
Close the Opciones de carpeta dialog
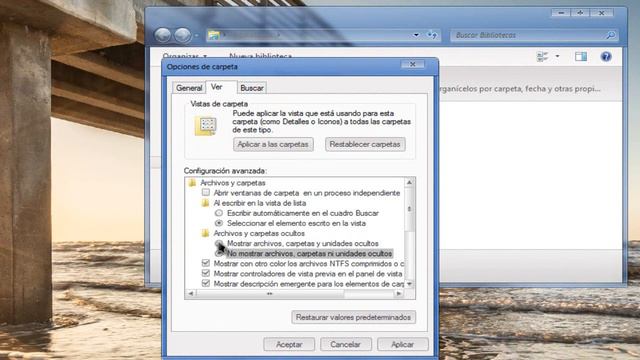tap(412, 64)
